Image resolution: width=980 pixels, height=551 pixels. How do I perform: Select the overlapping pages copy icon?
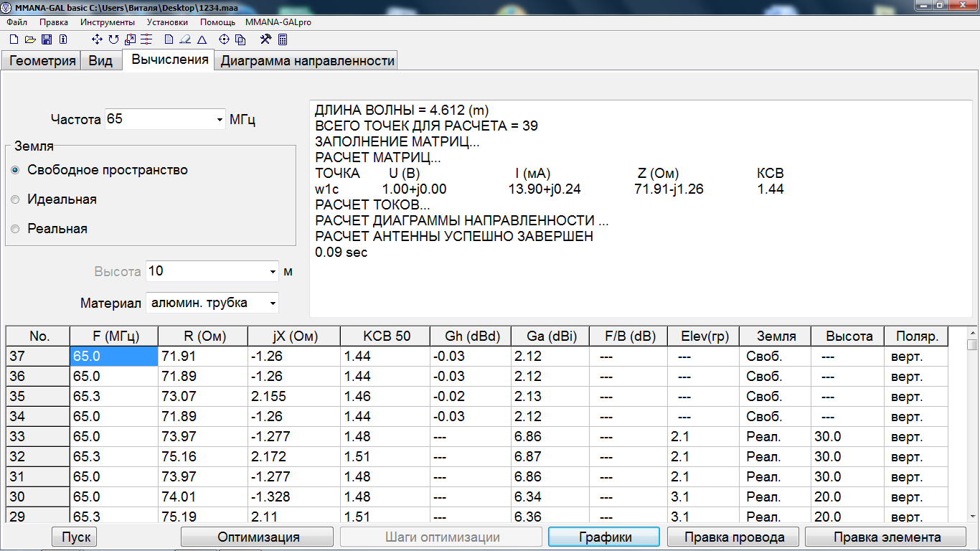point(240,39)
